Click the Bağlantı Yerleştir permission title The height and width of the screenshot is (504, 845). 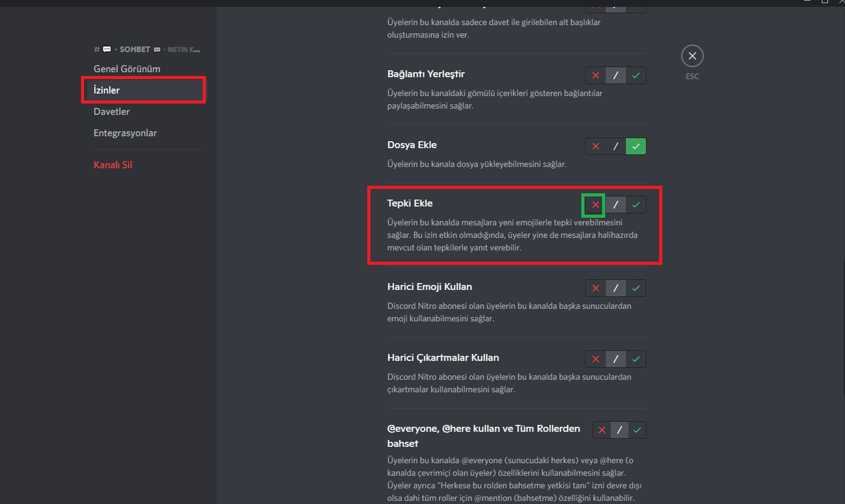426,74
